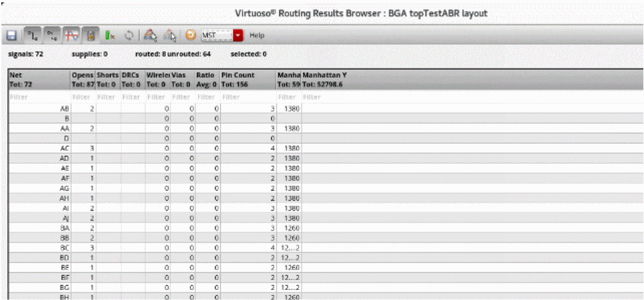Sort by the Pin Count column header
The width and height of the screenshot is (644, 300).
248,80
